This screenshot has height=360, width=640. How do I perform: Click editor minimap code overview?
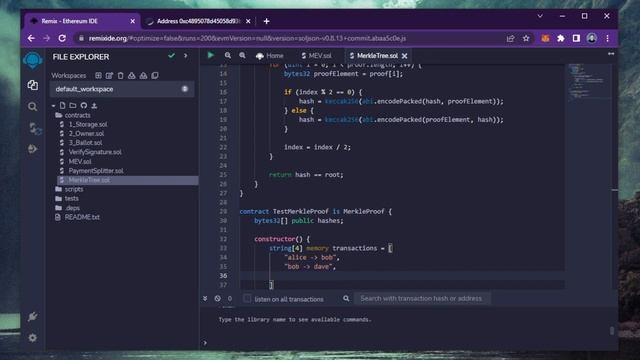[587, 82]
